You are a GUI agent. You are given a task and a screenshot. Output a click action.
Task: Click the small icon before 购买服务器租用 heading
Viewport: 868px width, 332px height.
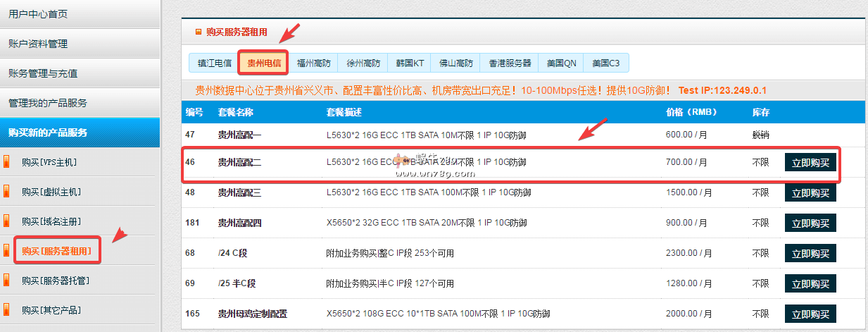pos(198,32)
